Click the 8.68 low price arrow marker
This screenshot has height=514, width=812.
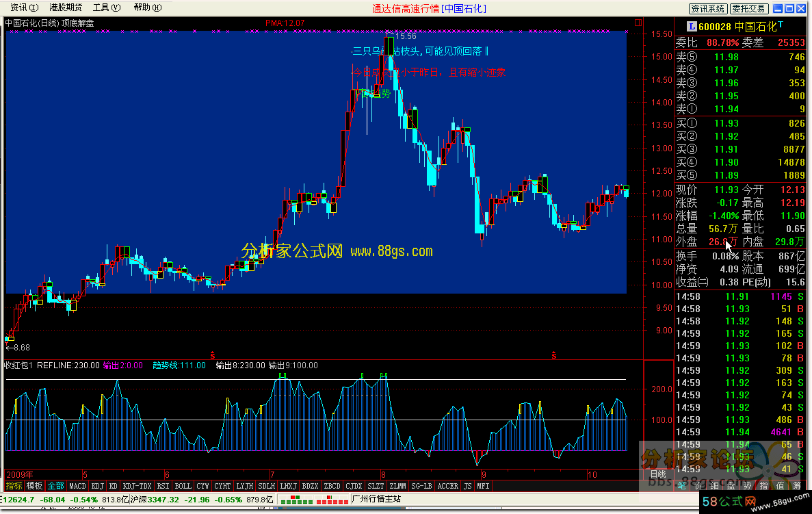18,347
